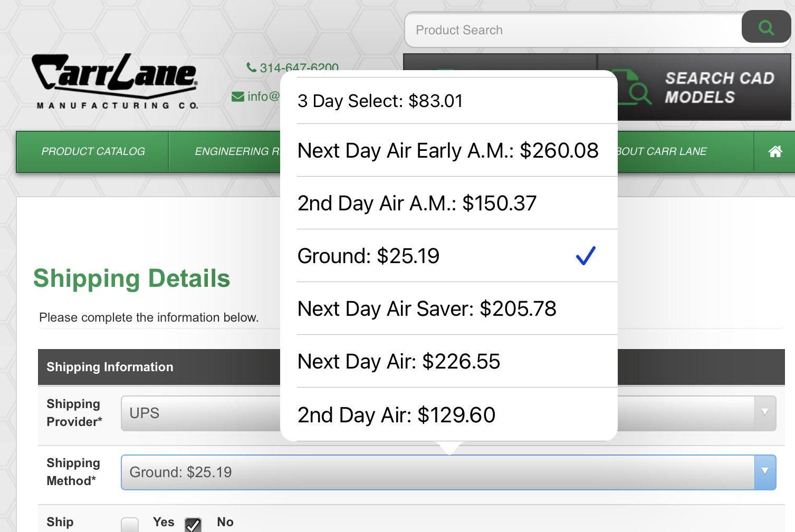
Task: Select Next Day Air Early A.M. option
Action: click(448, 151)
